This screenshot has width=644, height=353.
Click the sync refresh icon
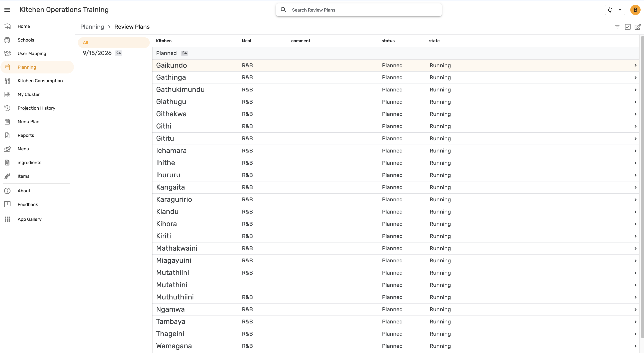coord(610,10)
